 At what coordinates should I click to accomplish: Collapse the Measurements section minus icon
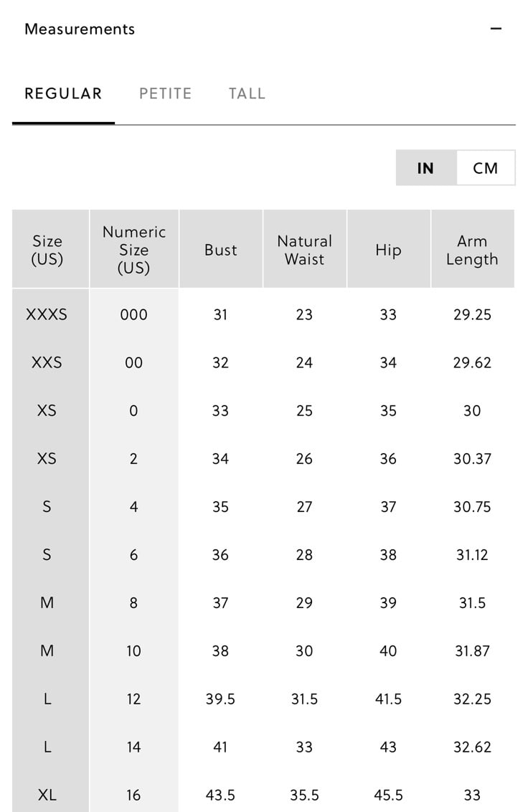[496, 29]
